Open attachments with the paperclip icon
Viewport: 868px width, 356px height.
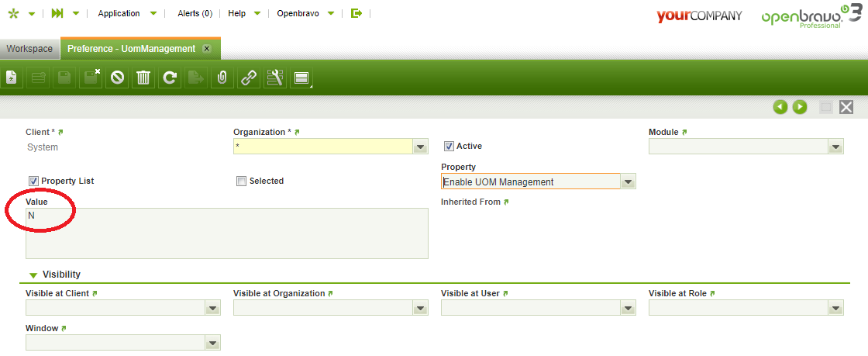(222, 77)
